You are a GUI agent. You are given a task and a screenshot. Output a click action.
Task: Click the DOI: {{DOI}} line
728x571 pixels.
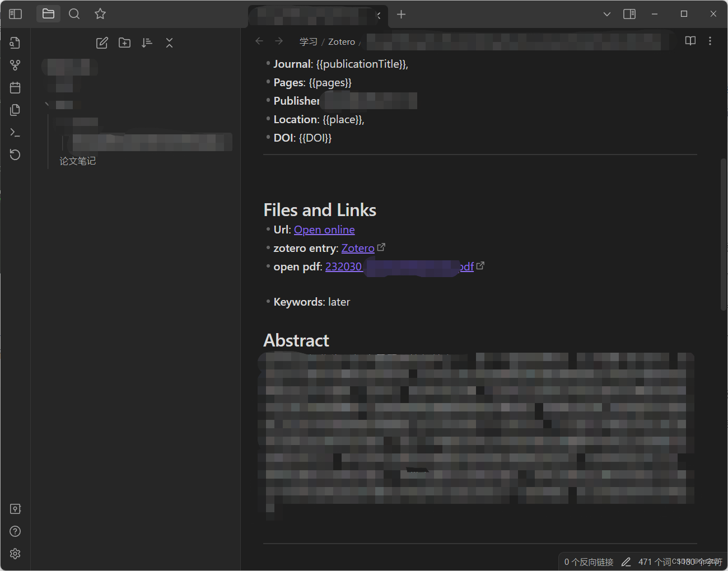pyautogui.click(x=302, y=138)
